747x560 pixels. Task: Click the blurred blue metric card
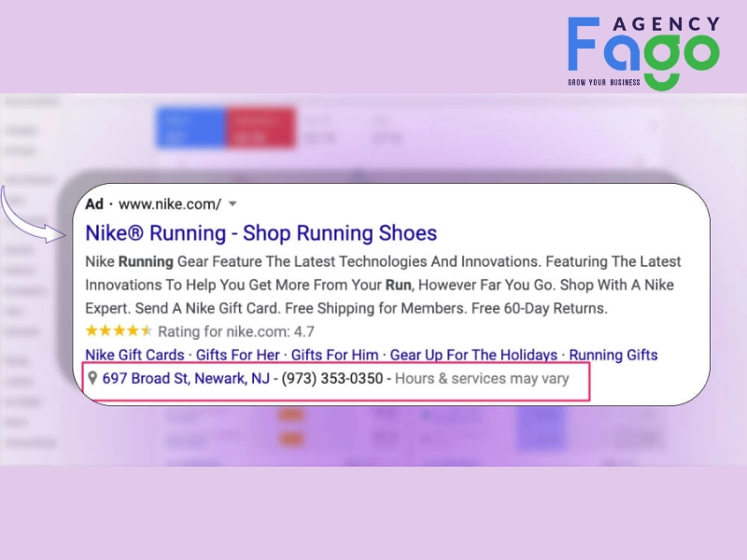pyautogui.click(x=191, y=128)
